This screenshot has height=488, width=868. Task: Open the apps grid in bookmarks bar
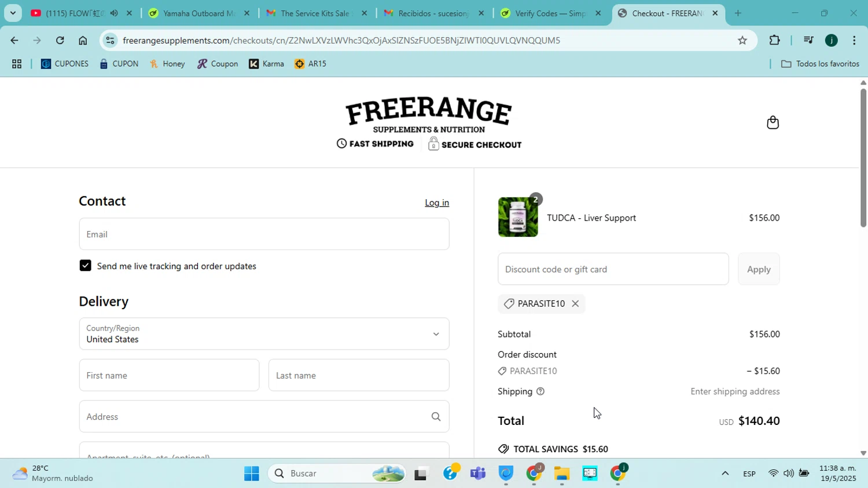point(17,64)
